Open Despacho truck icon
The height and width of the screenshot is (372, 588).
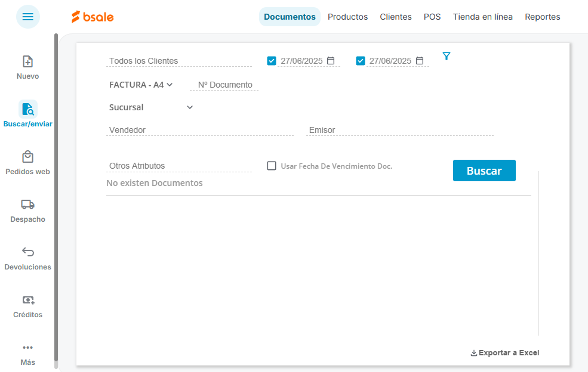[27, 204]
